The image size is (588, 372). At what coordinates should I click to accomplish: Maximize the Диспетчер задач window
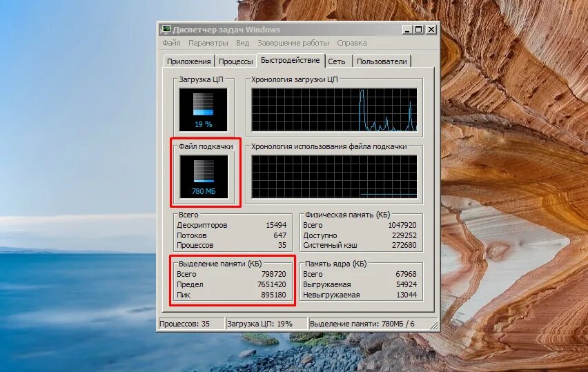tap(418, 30)
